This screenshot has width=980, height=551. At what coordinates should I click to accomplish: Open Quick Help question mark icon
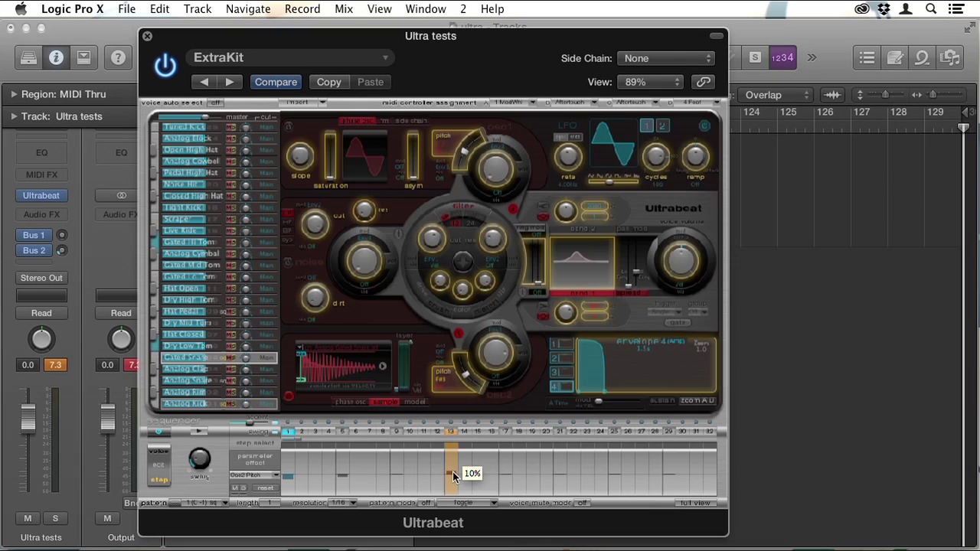tap(118, 58)
